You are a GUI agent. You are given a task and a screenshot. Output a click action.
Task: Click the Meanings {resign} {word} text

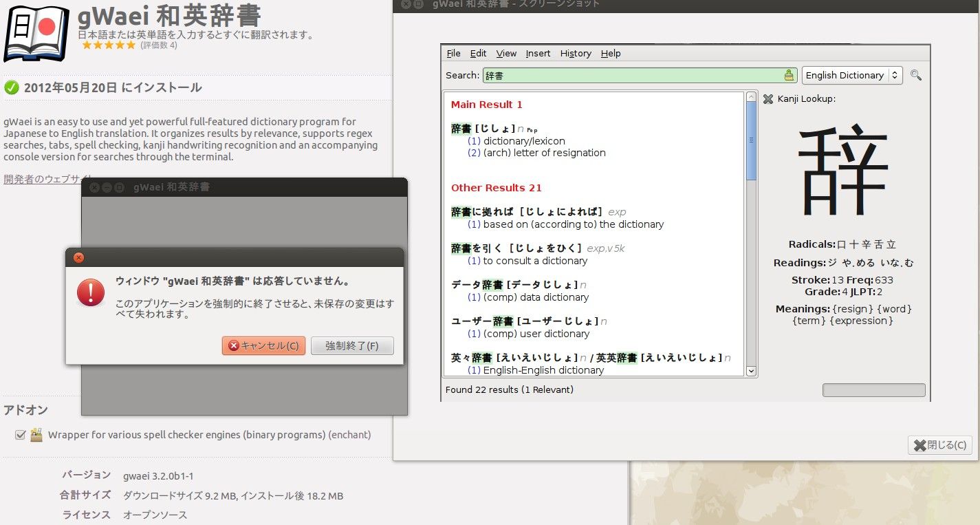(x=843, y=314)
